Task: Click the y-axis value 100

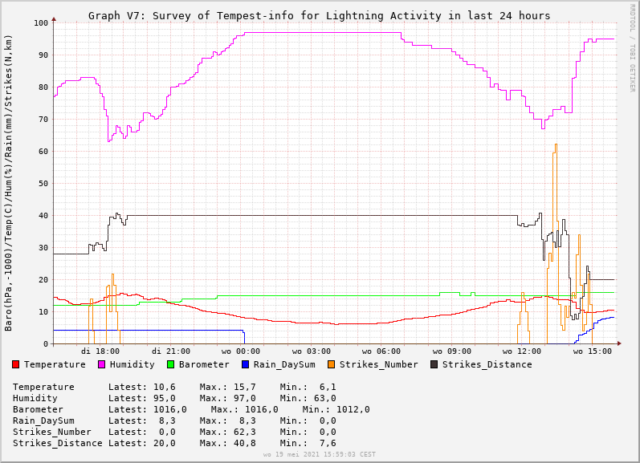Action: click(41, 23)
